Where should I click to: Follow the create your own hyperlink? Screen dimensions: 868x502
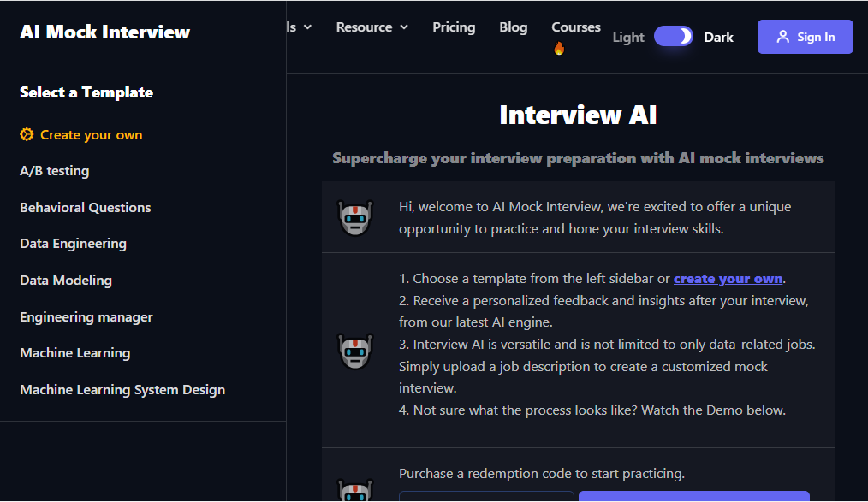[x=727, y=278]
